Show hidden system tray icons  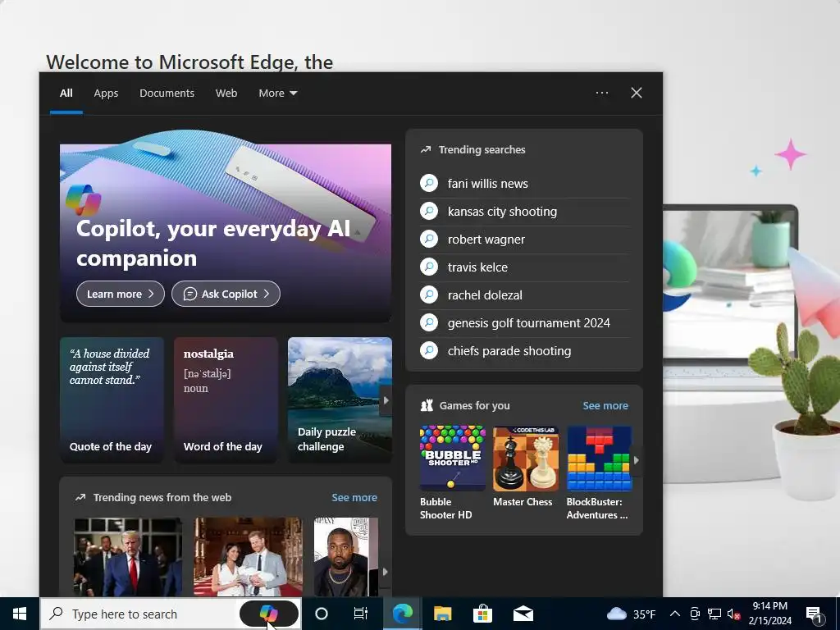click(675, 614)
